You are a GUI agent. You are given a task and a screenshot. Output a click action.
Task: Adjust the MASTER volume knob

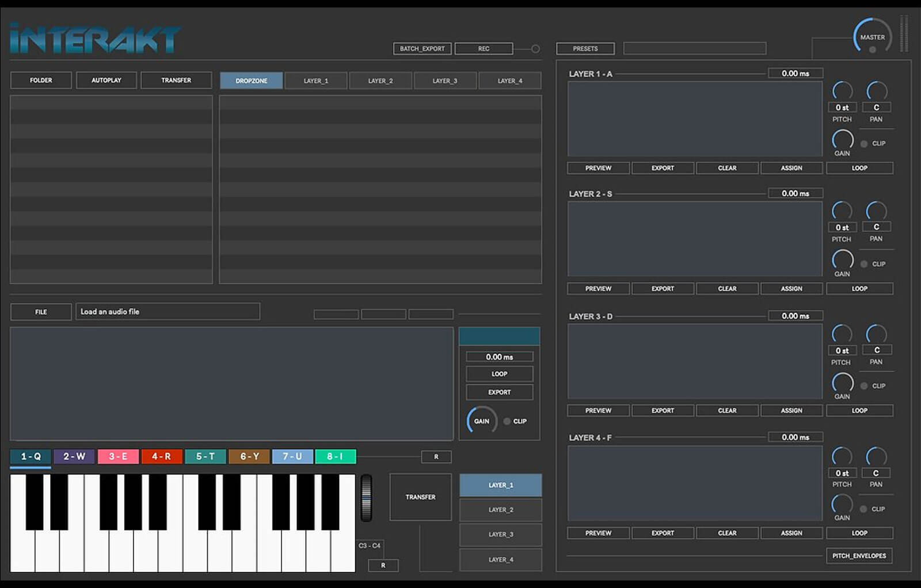(872, 37)
